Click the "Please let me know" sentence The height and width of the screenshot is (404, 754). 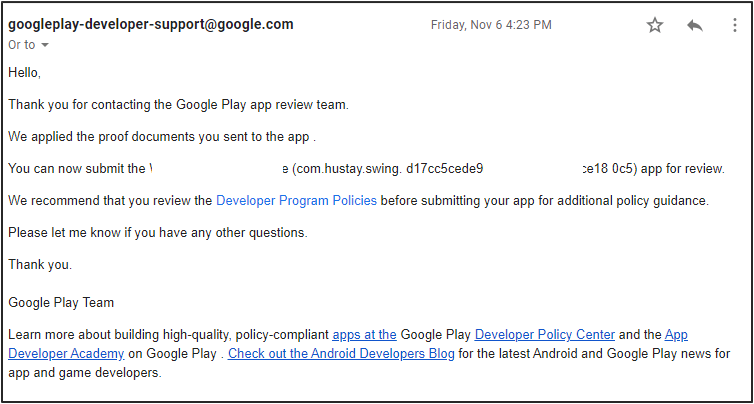point(158,232)
